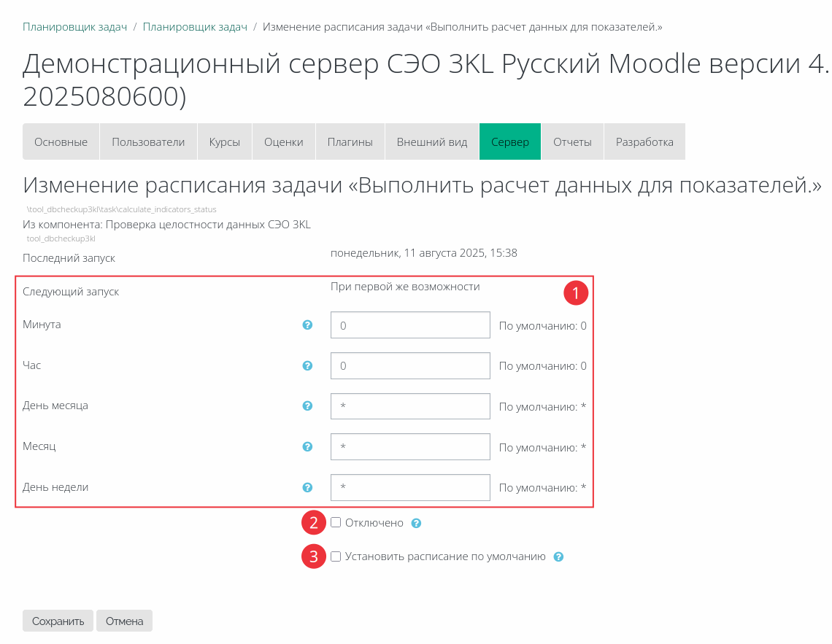Open help for the Час field
This screenshot has height=644, width=832.
point(307,365)
